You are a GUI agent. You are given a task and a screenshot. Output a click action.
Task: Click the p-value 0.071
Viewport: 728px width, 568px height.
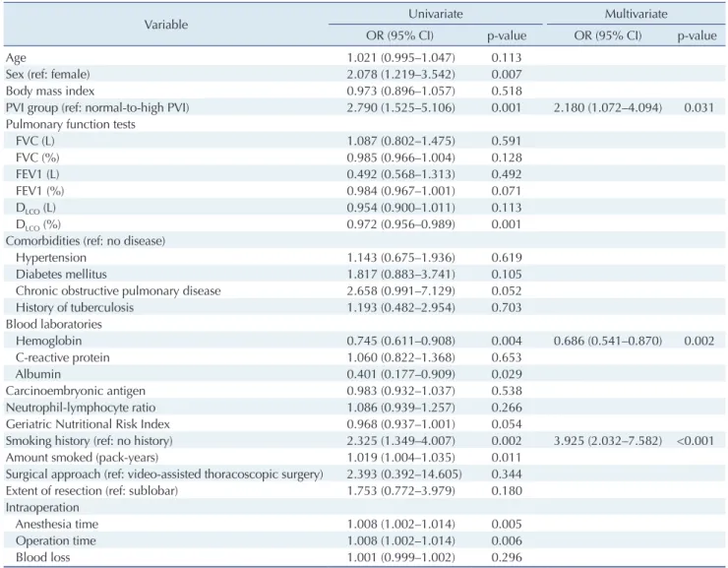(507, 191)
